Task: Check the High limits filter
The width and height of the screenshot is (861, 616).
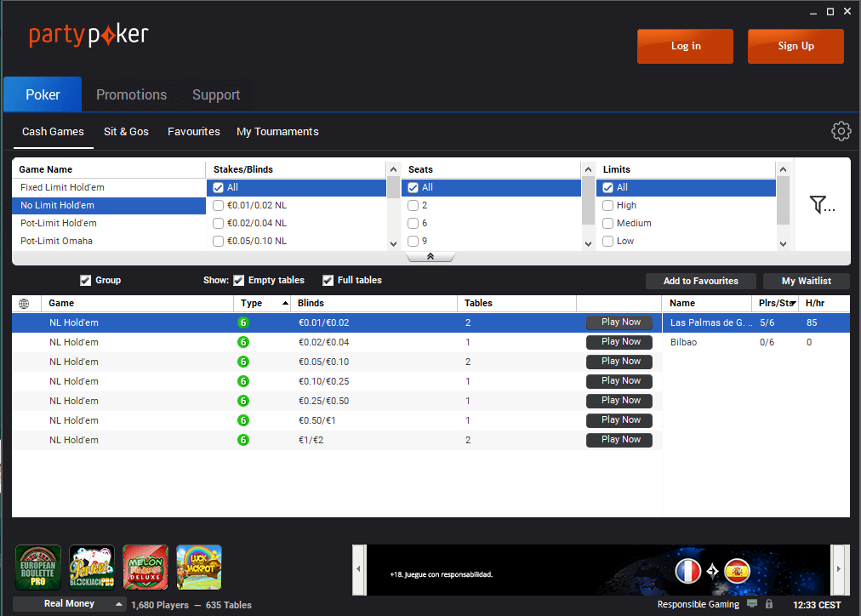Action: [607, 205]
